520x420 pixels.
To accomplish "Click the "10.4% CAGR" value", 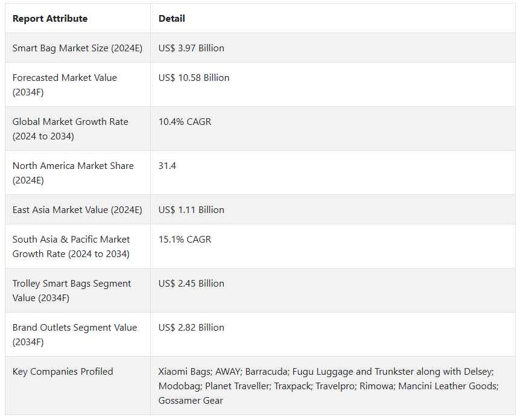I will point(184,122).
